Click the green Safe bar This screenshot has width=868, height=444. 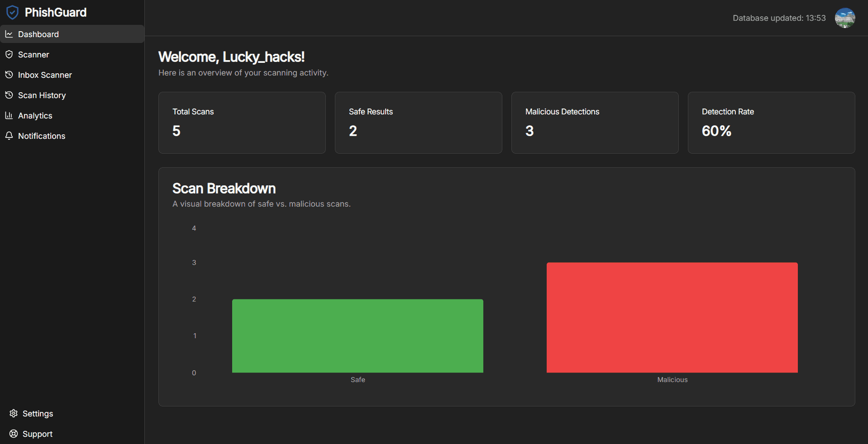point(357,335)
